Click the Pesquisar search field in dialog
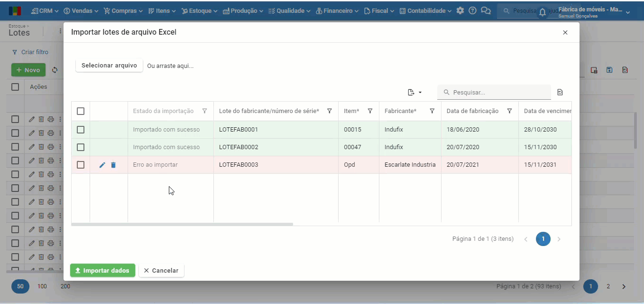 499,93
